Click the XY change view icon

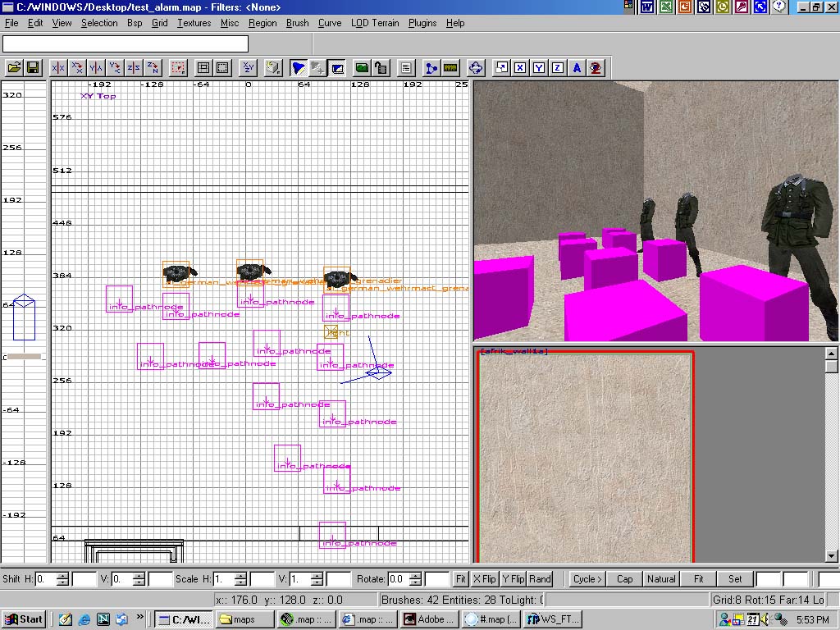249,68
